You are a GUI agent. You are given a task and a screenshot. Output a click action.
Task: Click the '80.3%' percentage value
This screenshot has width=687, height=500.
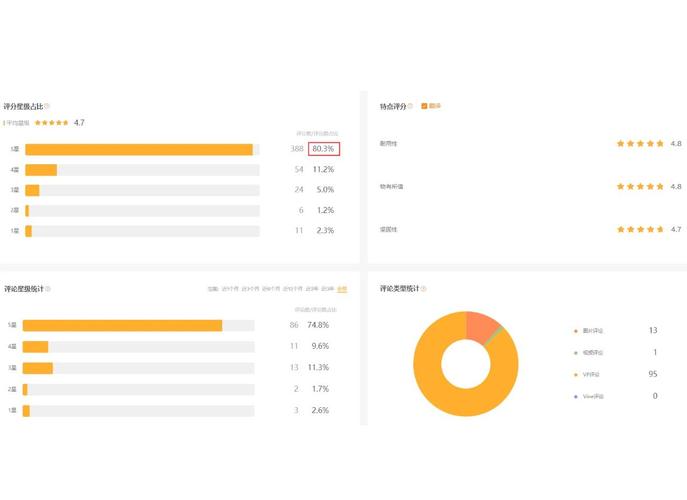point(323,149)
